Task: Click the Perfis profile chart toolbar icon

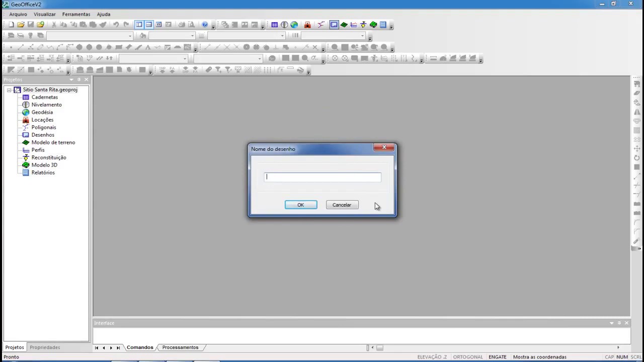Action: (x=354, y=25)
